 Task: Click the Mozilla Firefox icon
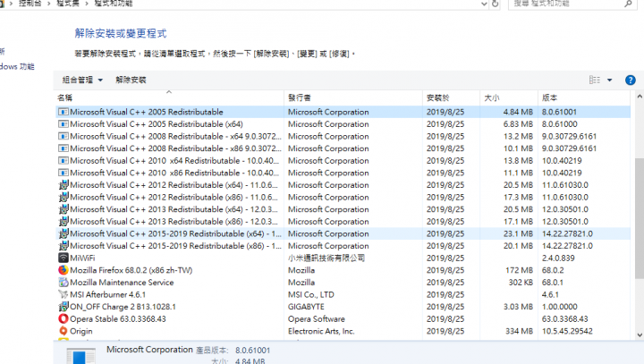[x=64, y=270]
